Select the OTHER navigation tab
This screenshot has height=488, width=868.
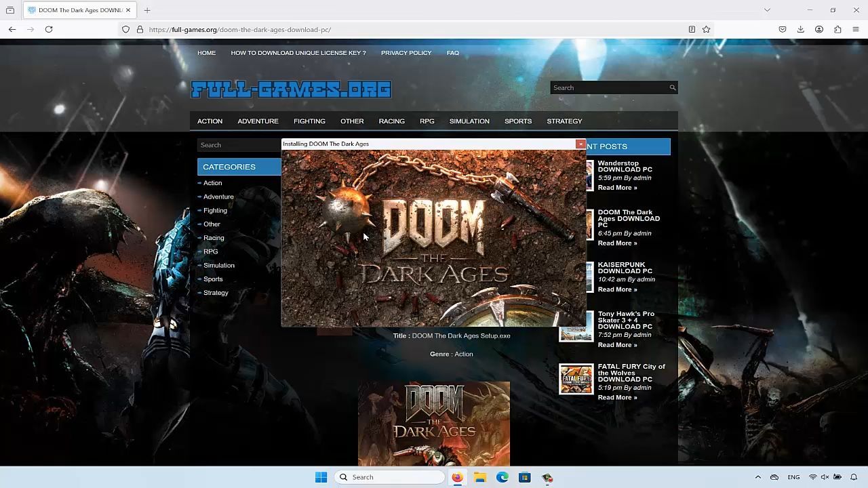tap(352, 121)
